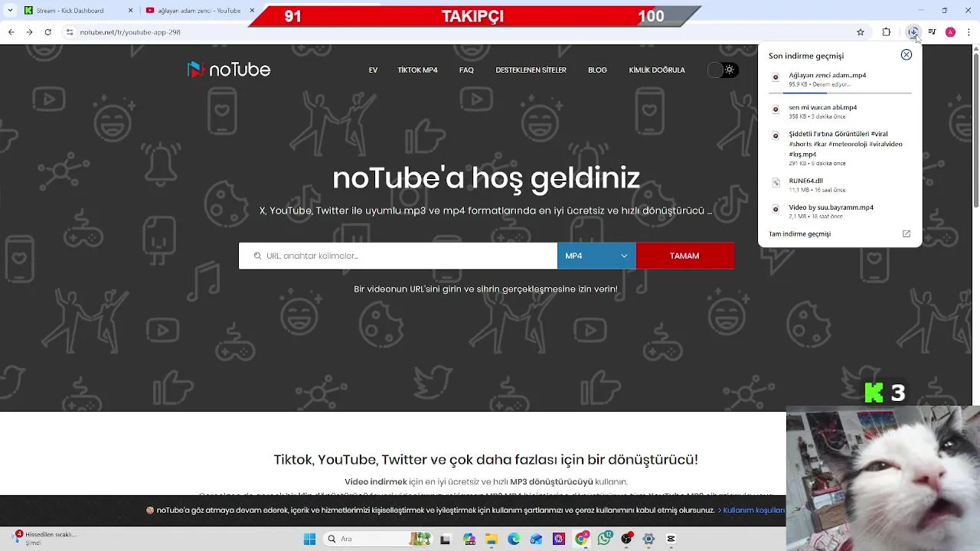Open 'Video by suu.bayramm.mp4' download entry

(x=840, y=211)
